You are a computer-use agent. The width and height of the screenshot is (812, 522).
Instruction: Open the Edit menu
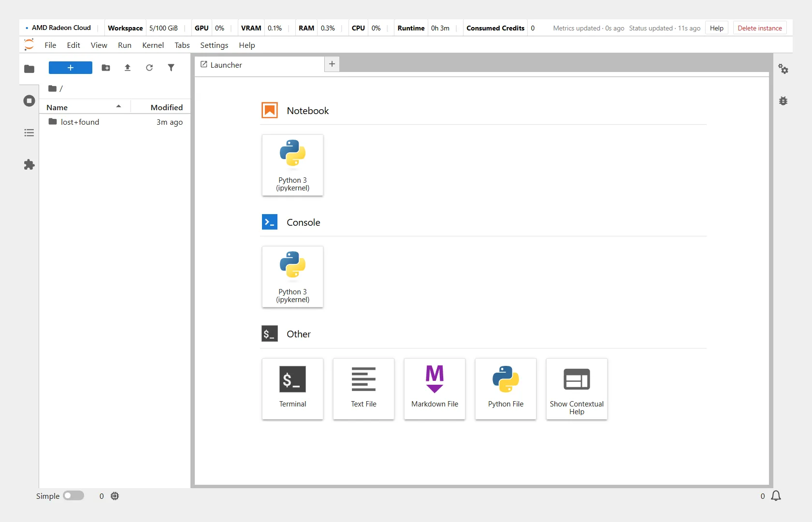[73, 45]
